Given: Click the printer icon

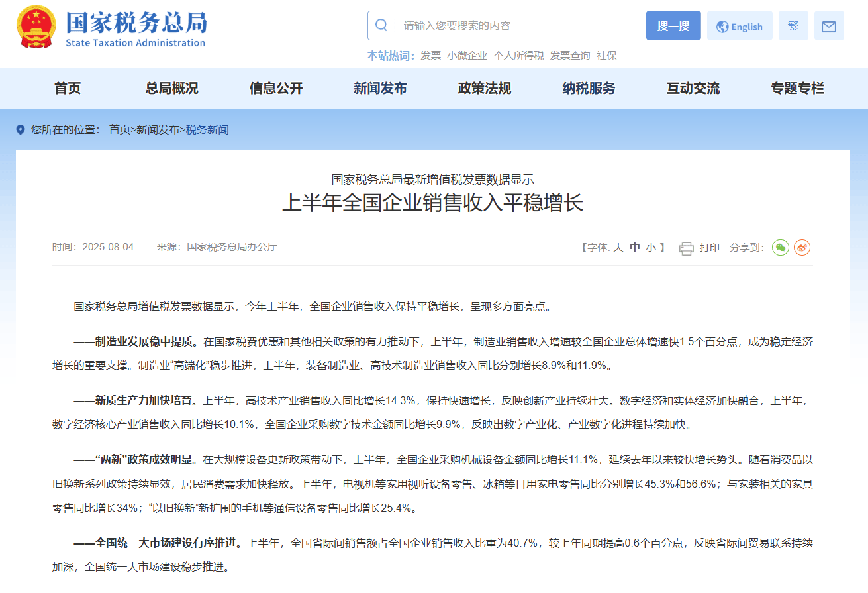Looking at the screenshot, I should point(686,248).
